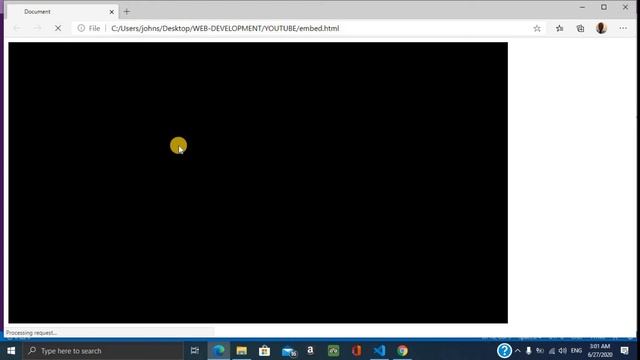Open the clock showing 3:01 AM
640x360 pixels.
point(600,351)
